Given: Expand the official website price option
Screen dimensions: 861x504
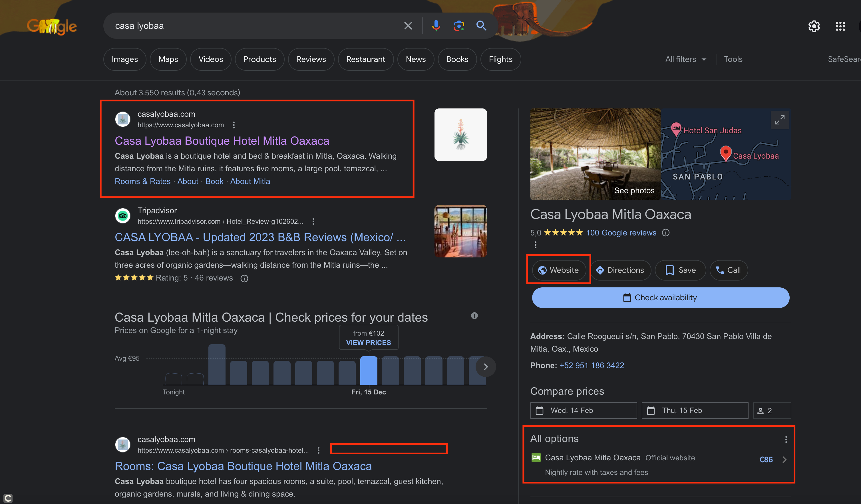Looking at the screenshot, I should (x=784, y=459).
